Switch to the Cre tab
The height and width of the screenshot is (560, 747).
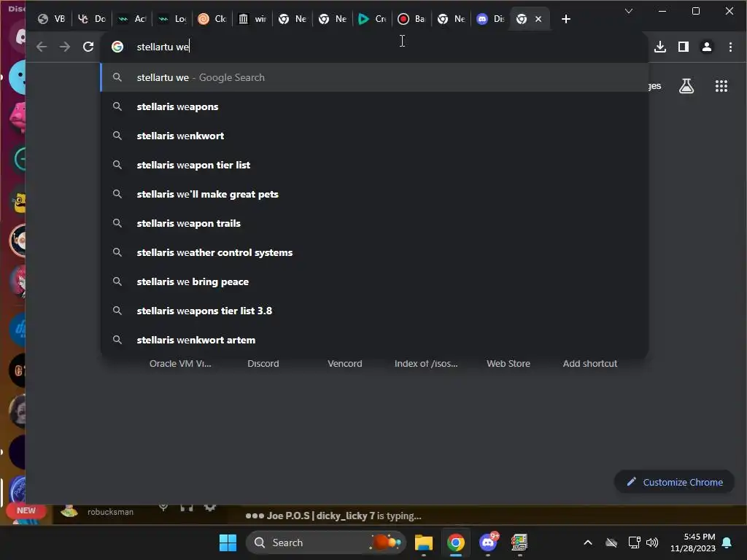click(x=372, y=19)
